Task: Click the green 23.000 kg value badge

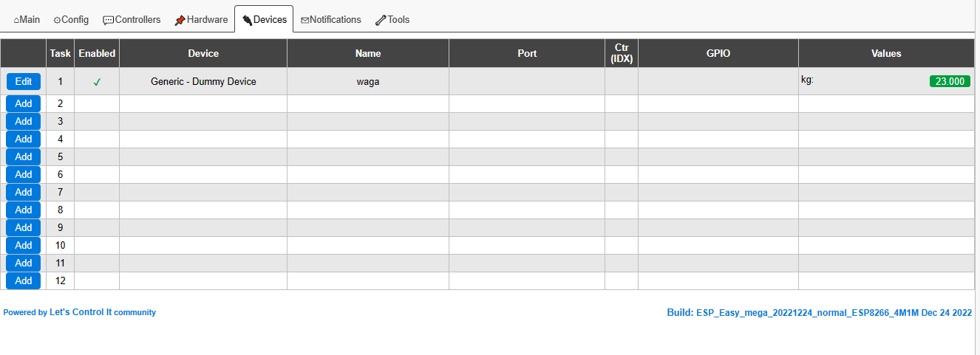Action: (x=950, y=82)
